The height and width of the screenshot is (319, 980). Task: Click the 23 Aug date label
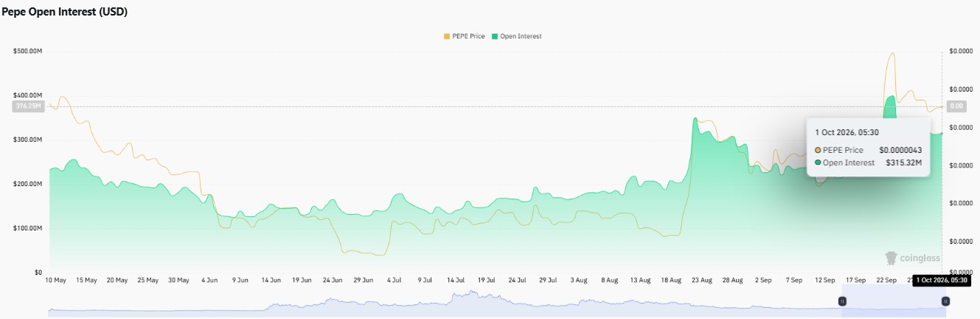701,281
